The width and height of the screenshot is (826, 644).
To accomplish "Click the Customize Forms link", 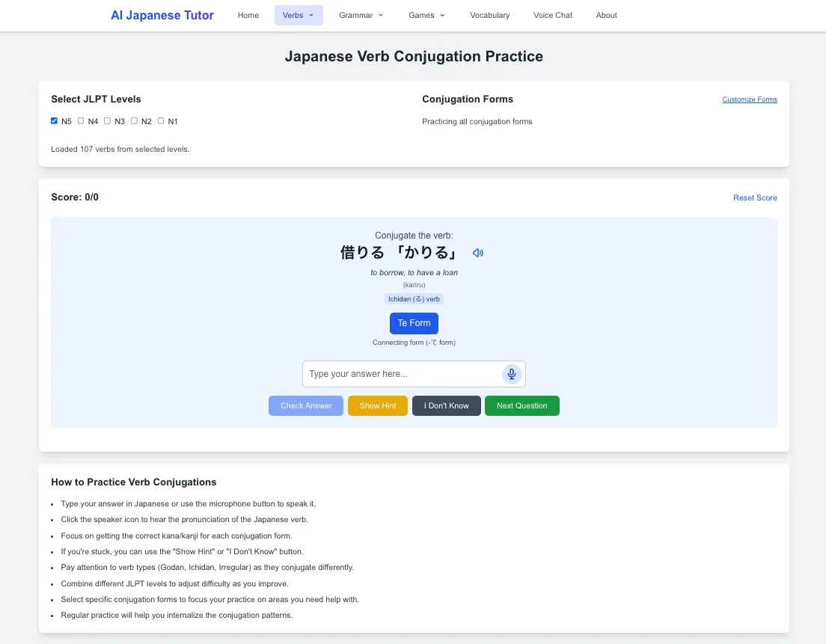I will tap(749, 99).
